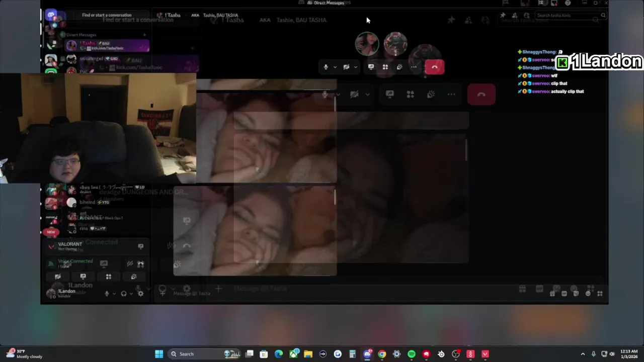Open pinned messages in the DM header
The image size is (644, 362).
pyautogui.click(x=502, y=16)
